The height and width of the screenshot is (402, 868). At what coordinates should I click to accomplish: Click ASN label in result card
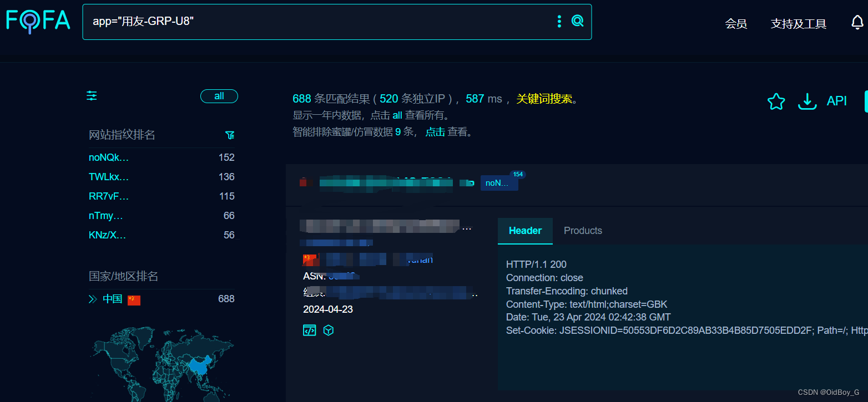point(314,276)
